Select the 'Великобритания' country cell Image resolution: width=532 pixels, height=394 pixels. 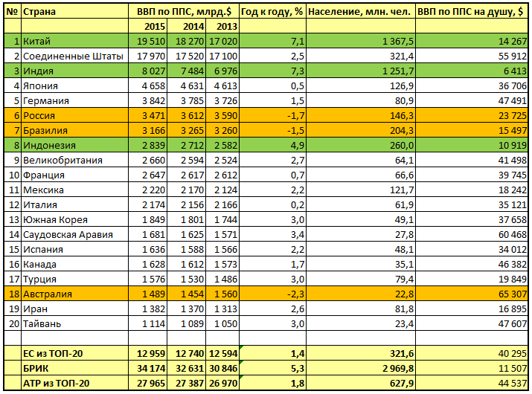point(74,160)
